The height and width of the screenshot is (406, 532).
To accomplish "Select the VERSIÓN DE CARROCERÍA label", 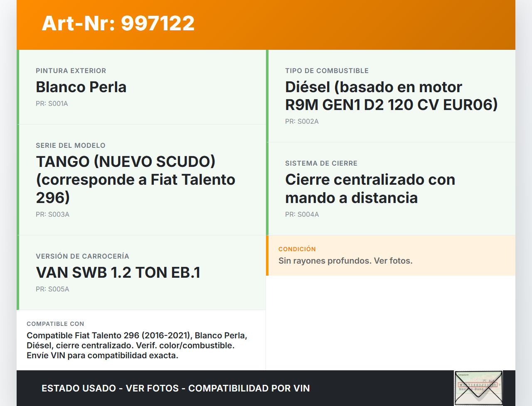I will click(x=82, y=256).
